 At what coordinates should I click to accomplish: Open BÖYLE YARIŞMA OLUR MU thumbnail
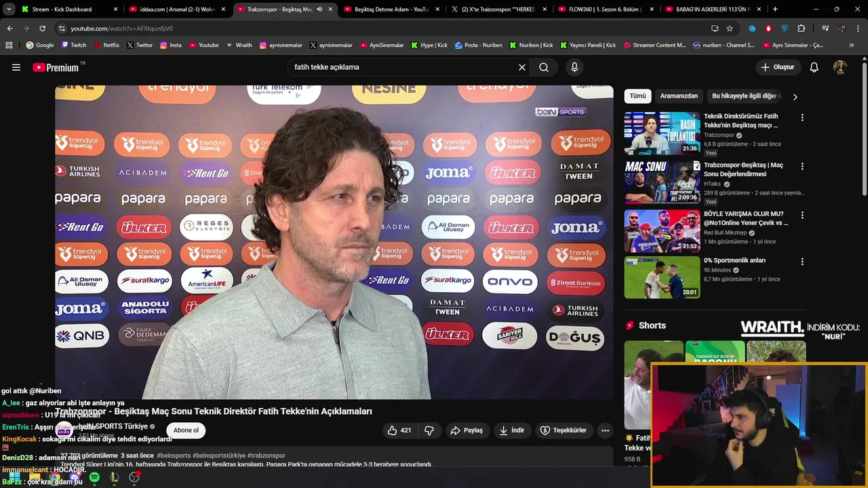(662, 231)
